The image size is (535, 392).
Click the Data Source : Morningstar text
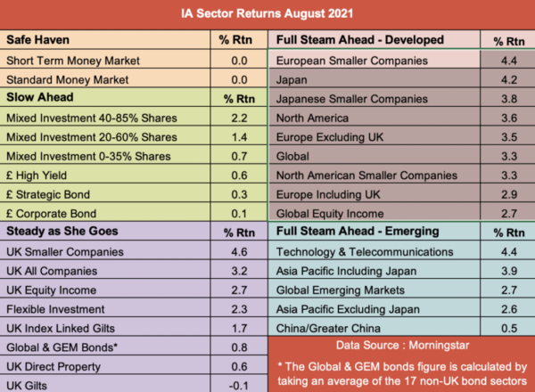coord(400,344)
